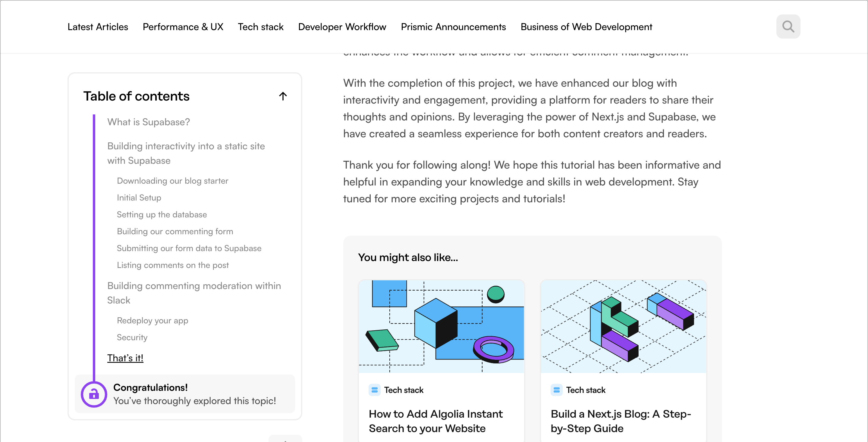Open Developer Workflow navigation item

[342, 27]
